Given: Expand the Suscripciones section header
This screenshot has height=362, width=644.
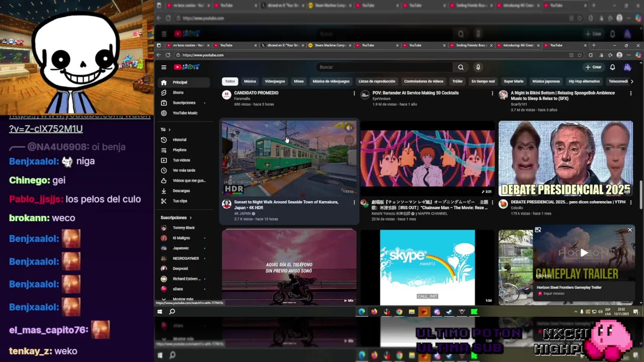Looking at the screenshot, I should pos(176,218).
